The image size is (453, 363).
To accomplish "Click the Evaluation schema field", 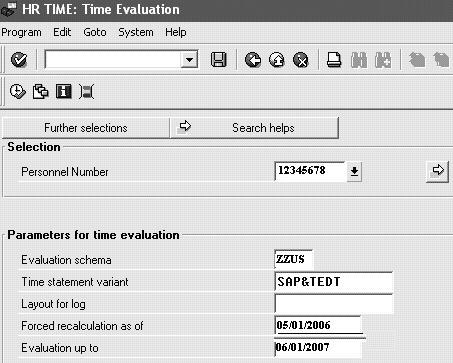I will point(294,259).
